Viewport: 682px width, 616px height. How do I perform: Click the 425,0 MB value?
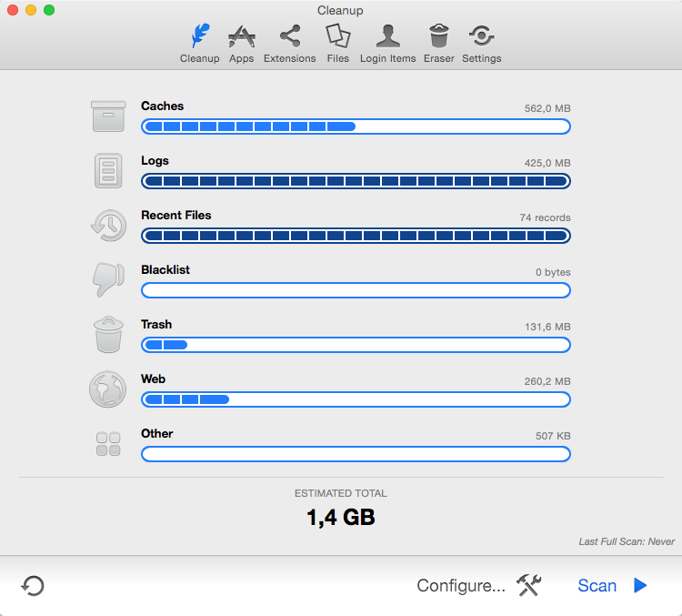(547, 163)
